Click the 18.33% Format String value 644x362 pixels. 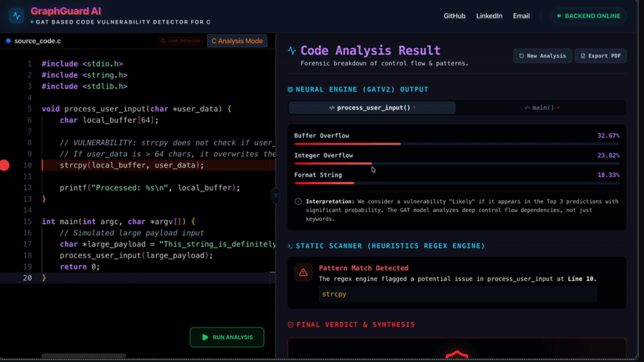[608, 175]
